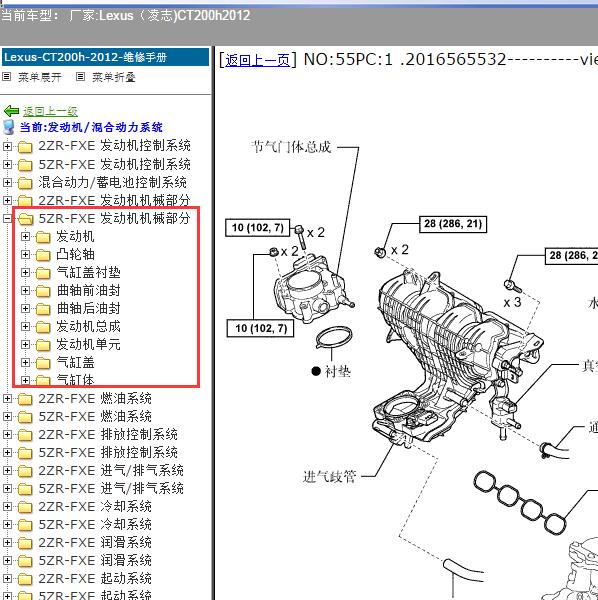Click folder icon for 2ZR-FXE 燃油系统
Screen dimensions: 598x600
tap(25, 399)
